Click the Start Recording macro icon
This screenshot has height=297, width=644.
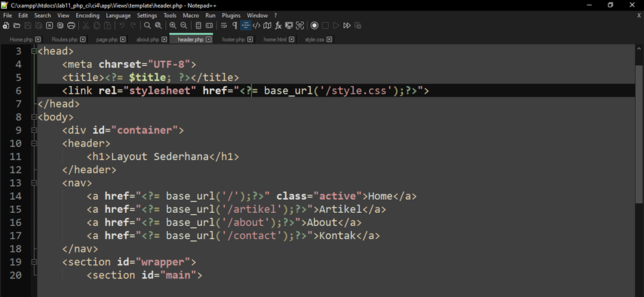(x=314, y=25)
